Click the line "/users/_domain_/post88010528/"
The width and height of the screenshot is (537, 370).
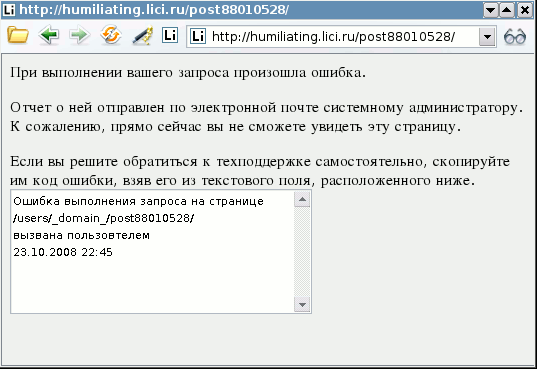(x=103, y=218)
